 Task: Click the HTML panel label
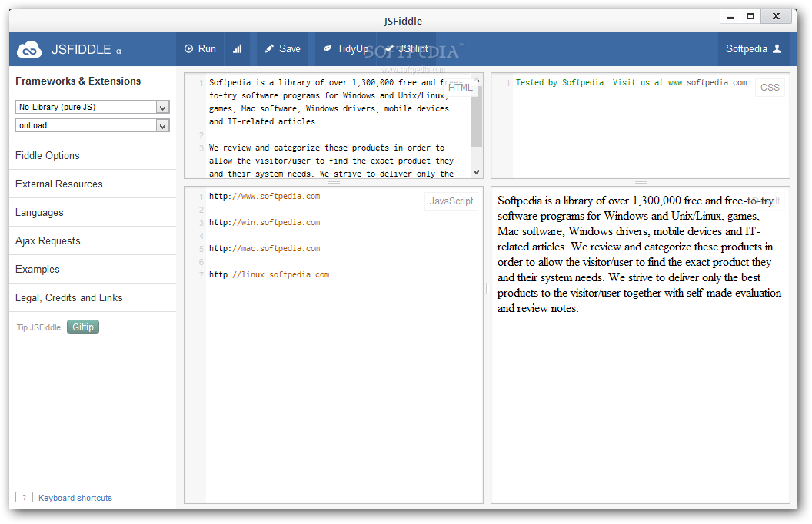coord(461,88)
